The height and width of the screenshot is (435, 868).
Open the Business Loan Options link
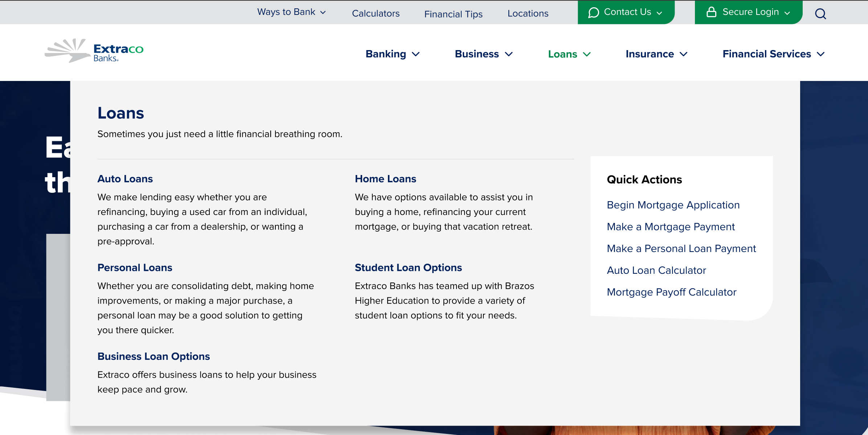[x=154, y=357]
